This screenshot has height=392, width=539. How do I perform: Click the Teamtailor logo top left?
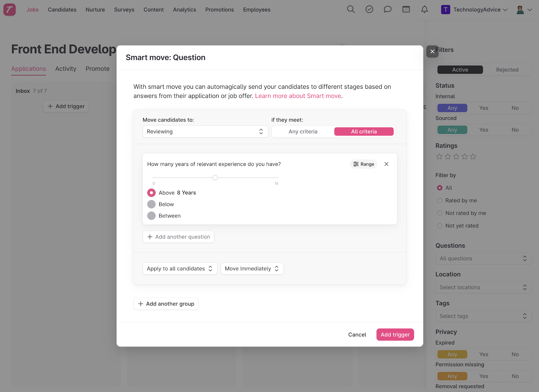coord(9,9)
